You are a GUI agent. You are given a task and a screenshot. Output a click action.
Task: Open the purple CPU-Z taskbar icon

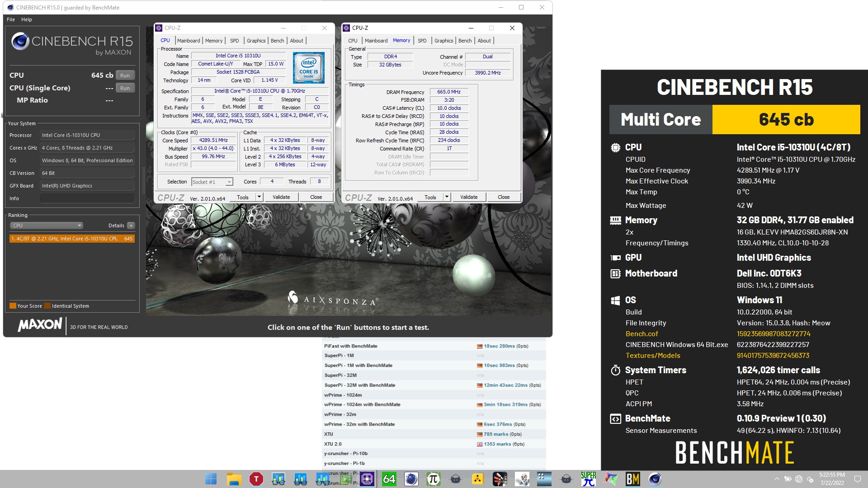[x=367, y=479]
